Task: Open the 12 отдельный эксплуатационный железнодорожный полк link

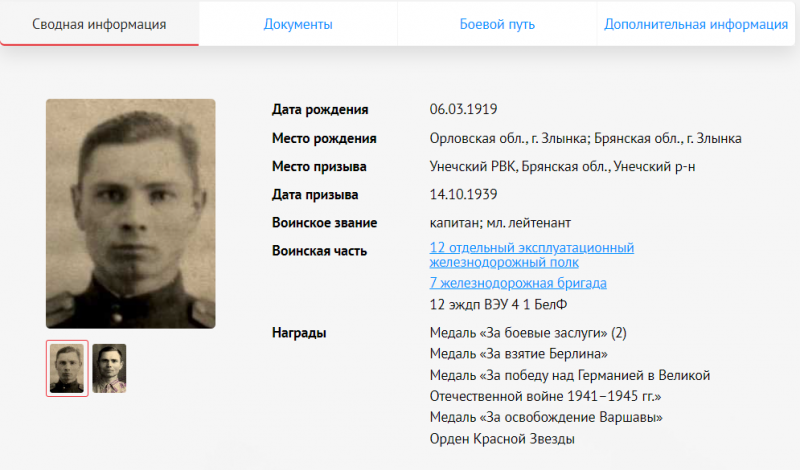Action: pos(532,255)
